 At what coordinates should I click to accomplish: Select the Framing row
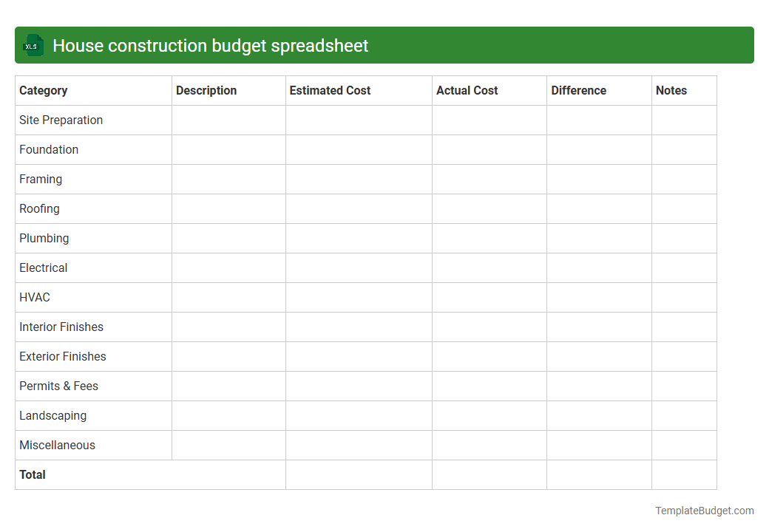click(41, 179)
